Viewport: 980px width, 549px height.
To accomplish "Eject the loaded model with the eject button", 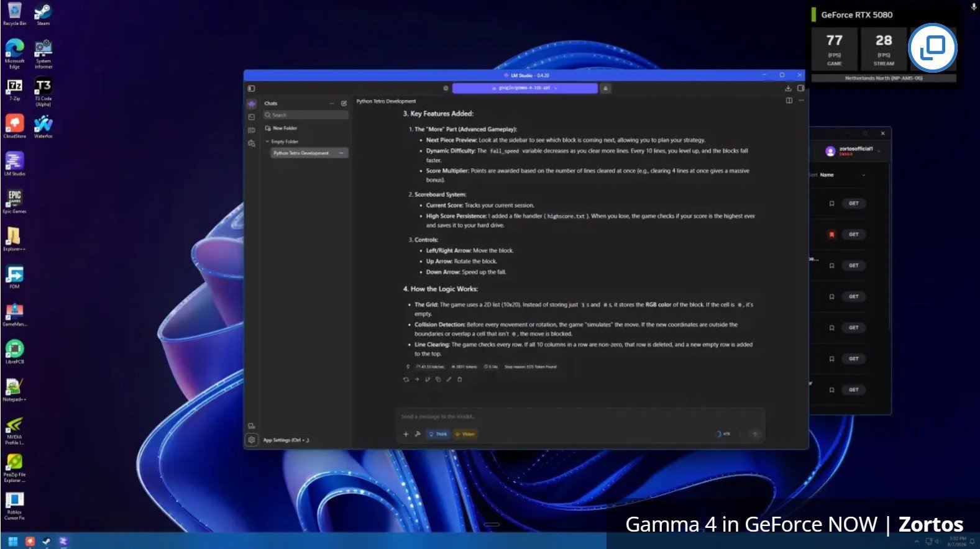I will pyautogui.click(x=605, y=88).
